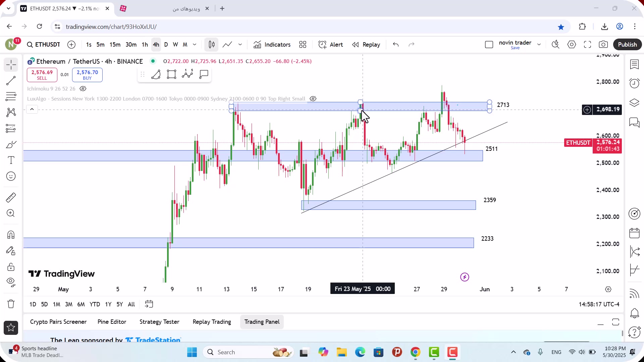The height and width of the screenshot is (362, 644).
Task: Open the pattern tools in left sidebar
Action: tap(11, 112)
